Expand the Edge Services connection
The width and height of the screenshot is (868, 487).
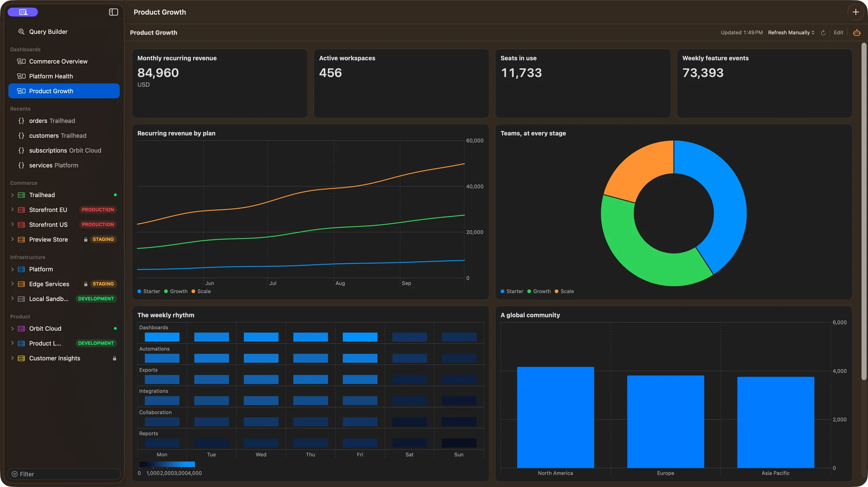[12, 284]
